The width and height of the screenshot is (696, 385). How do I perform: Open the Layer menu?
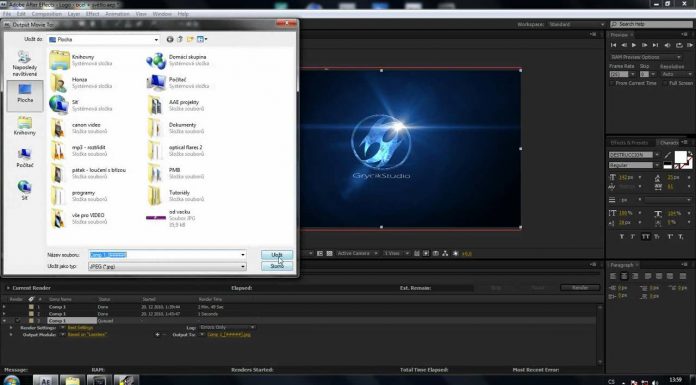click(74, 14)
